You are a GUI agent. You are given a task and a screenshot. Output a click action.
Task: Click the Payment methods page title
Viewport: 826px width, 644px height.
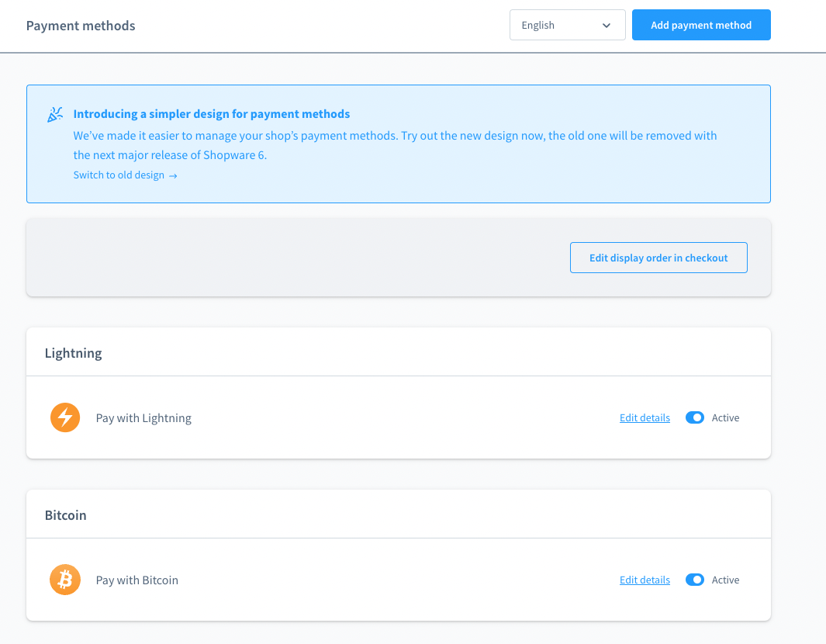click(x=81, y=26)
